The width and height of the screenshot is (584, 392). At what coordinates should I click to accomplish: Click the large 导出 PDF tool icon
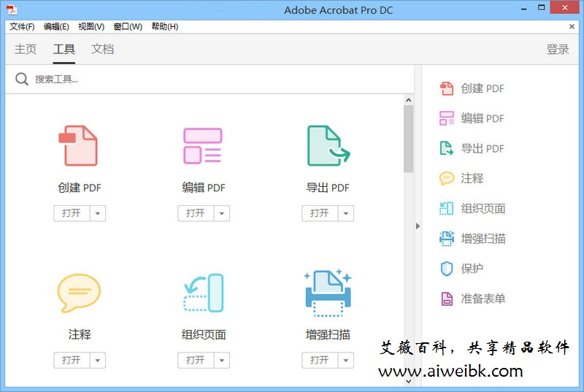pos(328,145)
